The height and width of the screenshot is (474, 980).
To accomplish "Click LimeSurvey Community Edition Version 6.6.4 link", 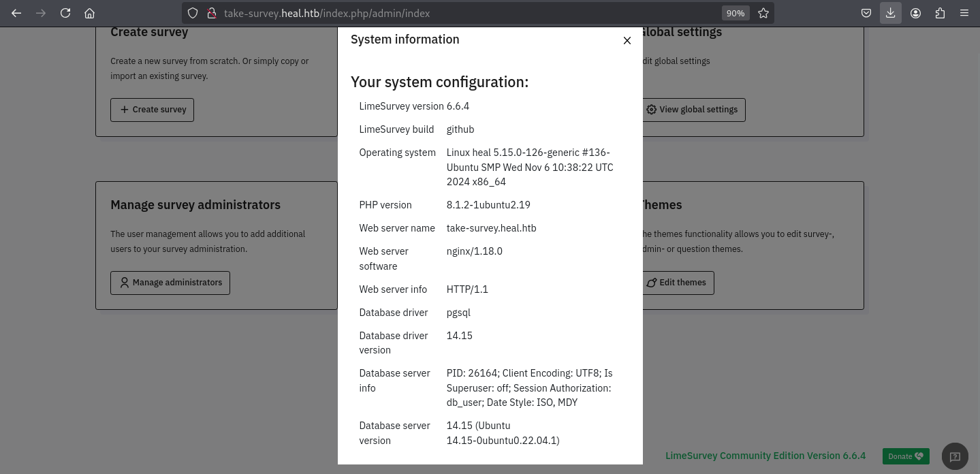I will point(765,456).
